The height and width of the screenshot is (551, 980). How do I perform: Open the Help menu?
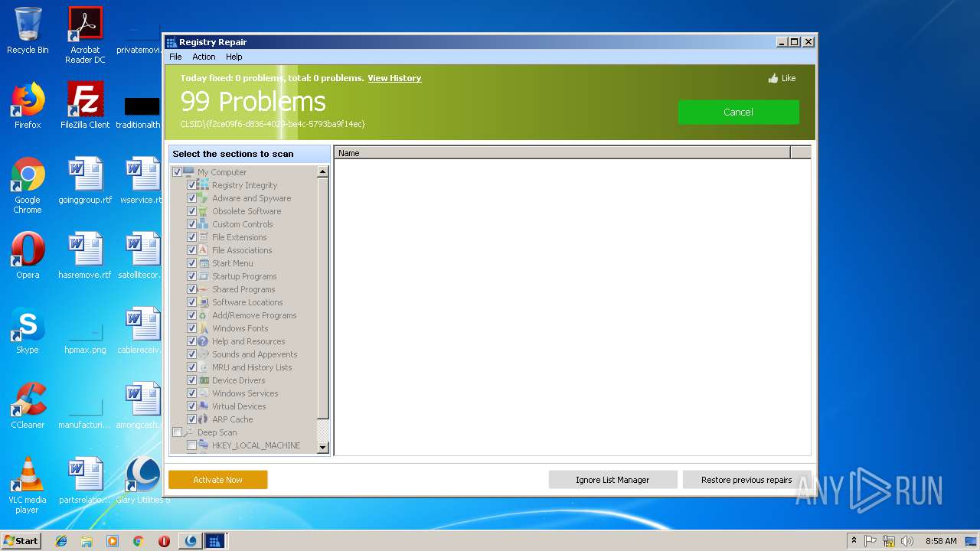point(234,57)
